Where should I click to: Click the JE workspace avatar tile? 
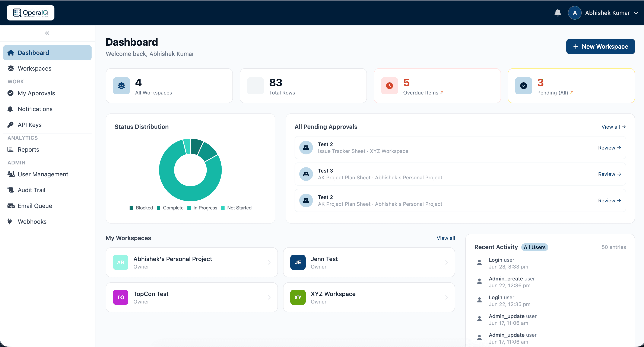coord(298,262)
